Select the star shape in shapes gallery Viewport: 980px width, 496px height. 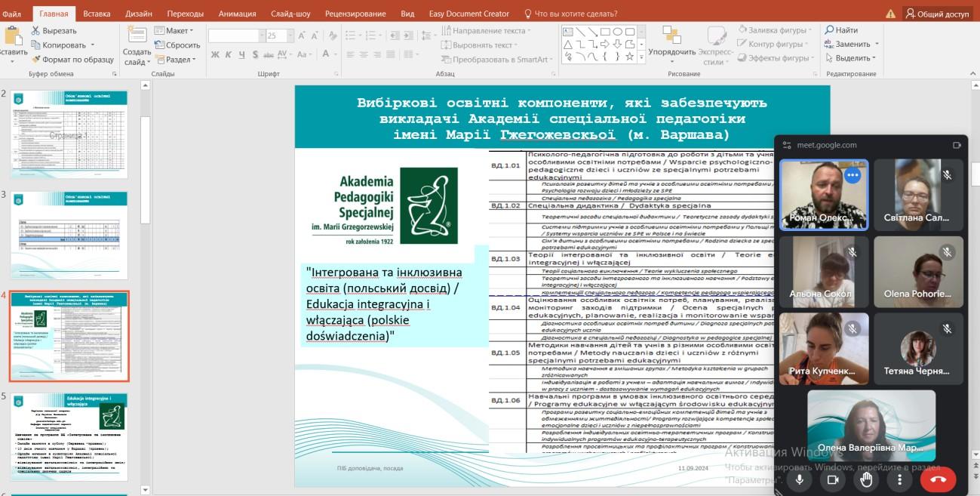630,57
